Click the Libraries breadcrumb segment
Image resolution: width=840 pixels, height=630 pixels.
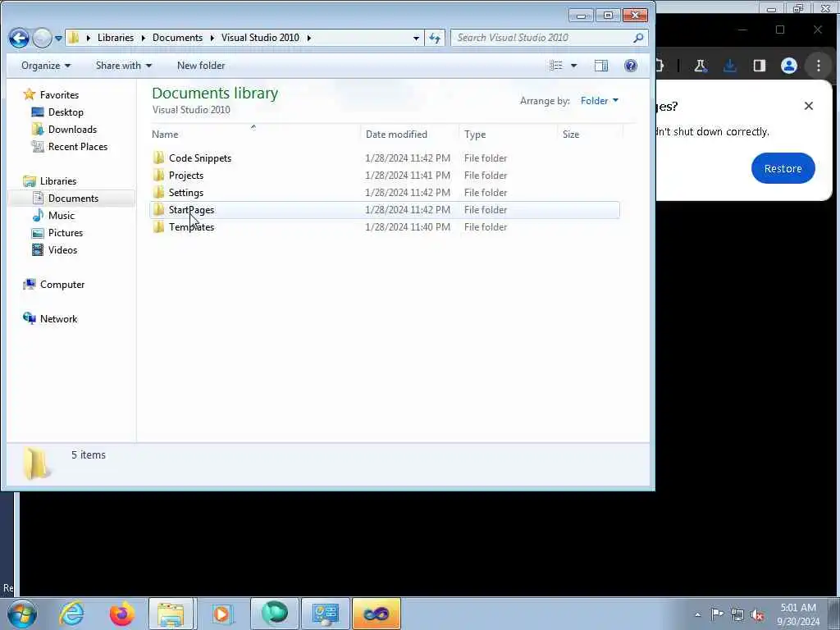tap(115, 38)
